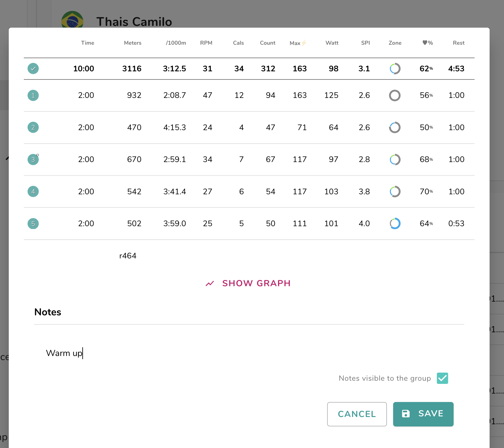Click the r464 rest meters value
The width and height of the screenshot is (504, 448).
point(128,256)
